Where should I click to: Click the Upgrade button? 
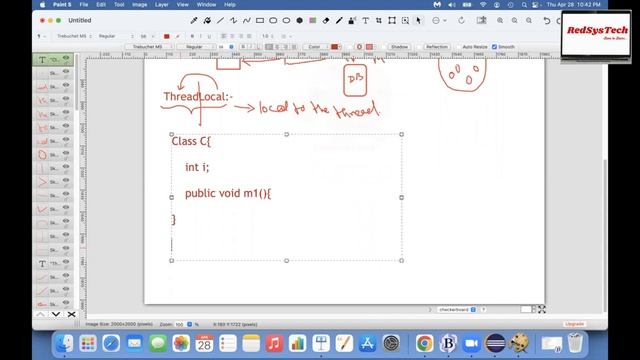click(574, 324)
